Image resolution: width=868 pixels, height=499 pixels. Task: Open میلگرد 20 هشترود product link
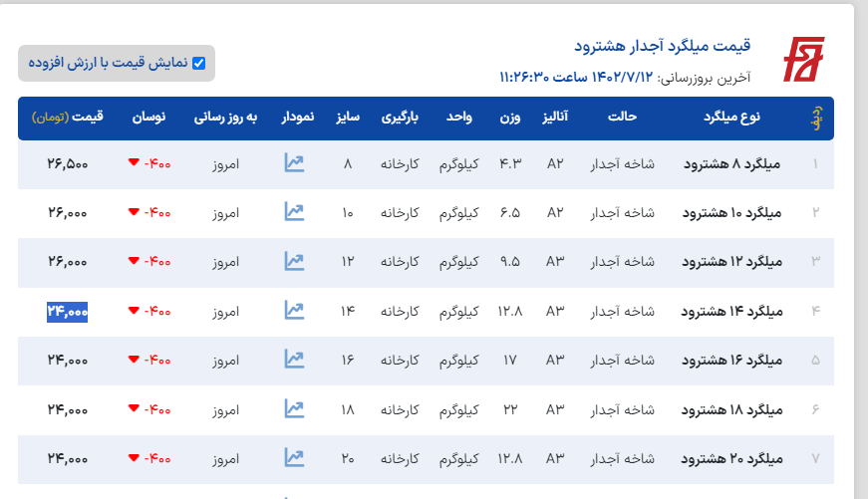(732, 458)
